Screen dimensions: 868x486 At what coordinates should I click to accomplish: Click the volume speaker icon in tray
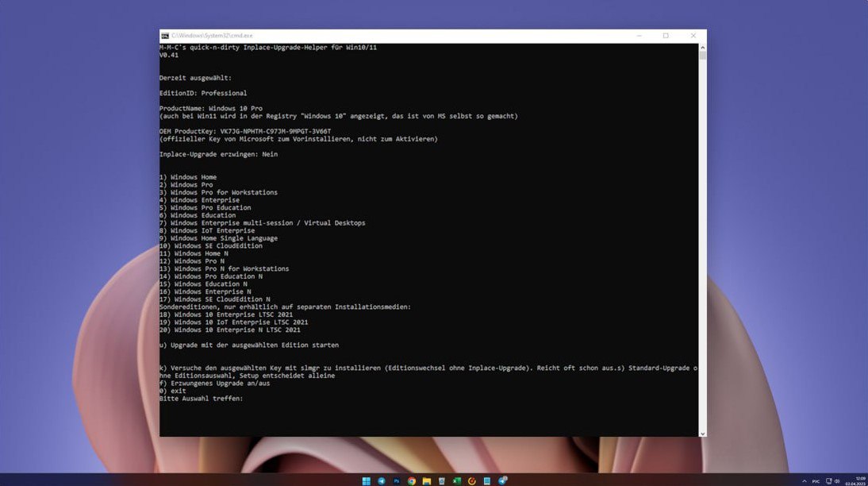coord(837,481)
